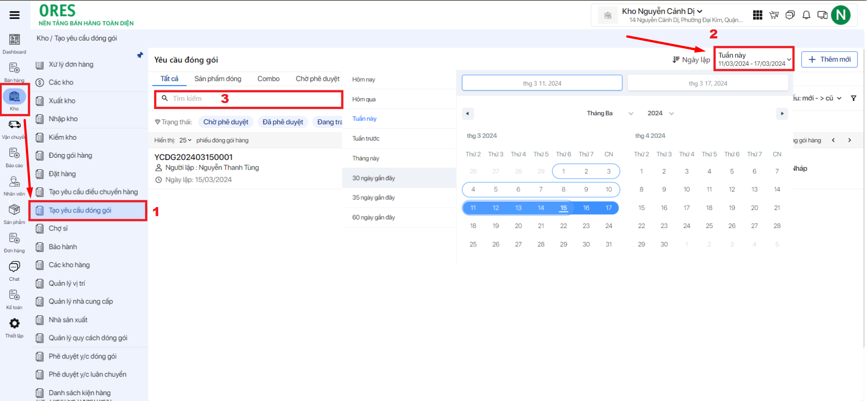
Task: Select Xuất kho in the sidebar menu
Action: (x=62, y=101)
